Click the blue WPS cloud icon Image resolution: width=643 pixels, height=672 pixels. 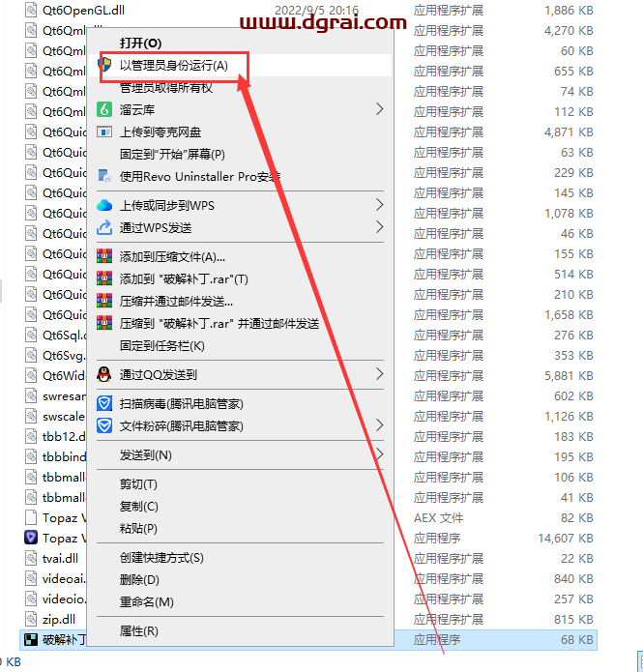coord(104,205)
